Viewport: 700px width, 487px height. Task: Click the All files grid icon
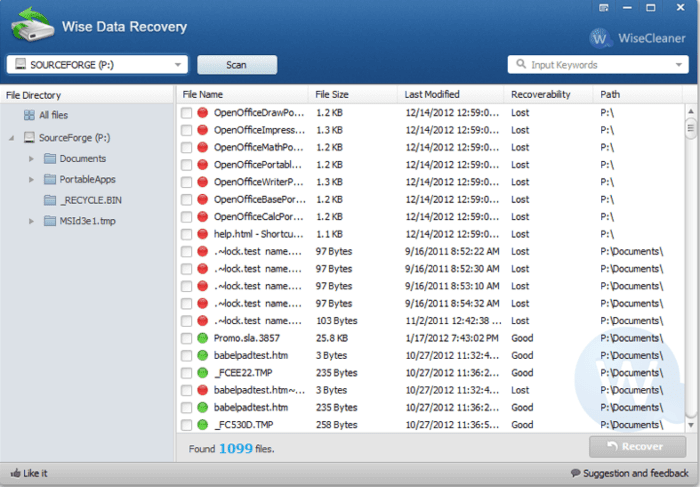point(29,115)
